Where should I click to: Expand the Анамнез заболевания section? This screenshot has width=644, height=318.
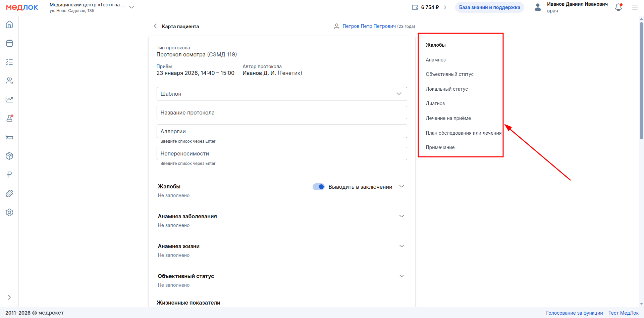pos(401,216)
